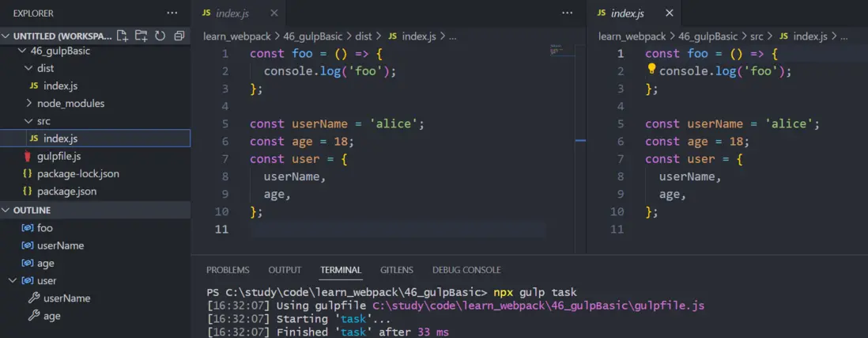This screenshot has width=868, height=338.
Task: Click the lightbulb code action icon
Action: coord(651,70)
